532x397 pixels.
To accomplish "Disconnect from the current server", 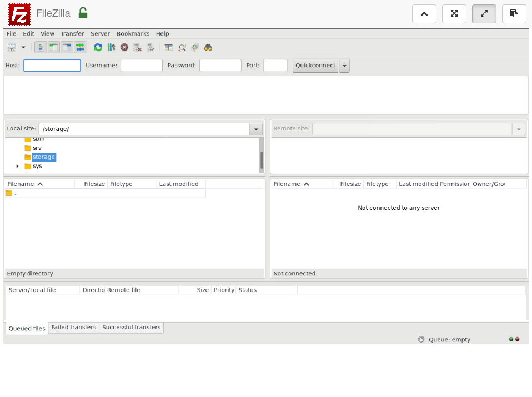I will point(137,48).
